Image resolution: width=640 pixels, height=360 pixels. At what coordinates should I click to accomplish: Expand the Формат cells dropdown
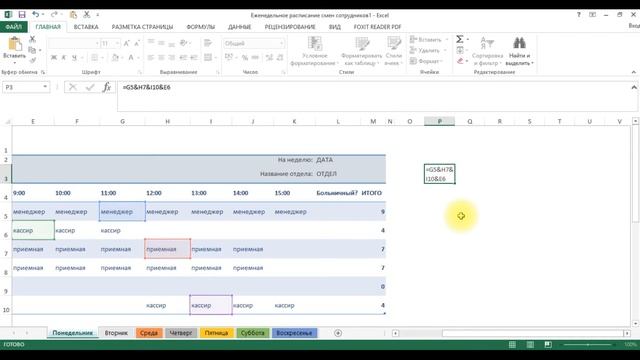(441, 61)
